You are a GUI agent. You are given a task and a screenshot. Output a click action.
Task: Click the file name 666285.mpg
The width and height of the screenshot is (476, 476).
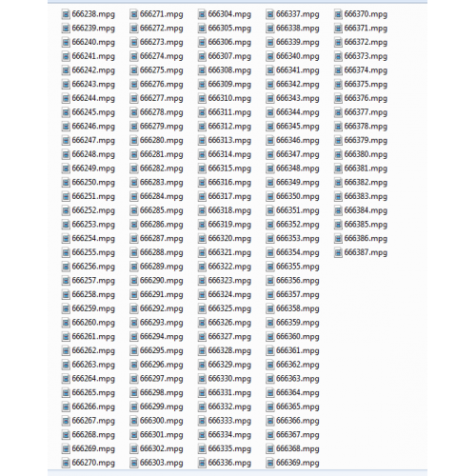pyautogui.click(x=162, y=210)
